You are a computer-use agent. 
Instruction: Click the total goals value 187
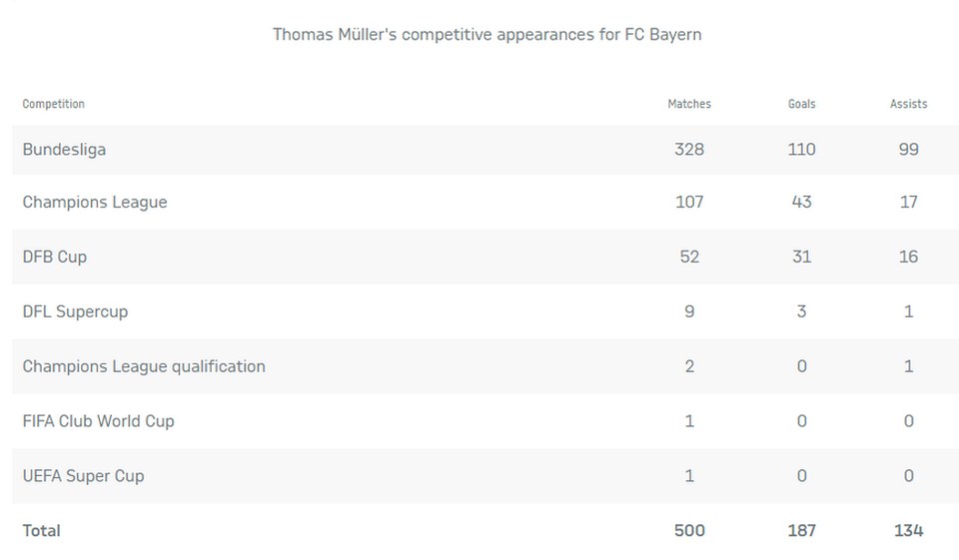(801, 531)
